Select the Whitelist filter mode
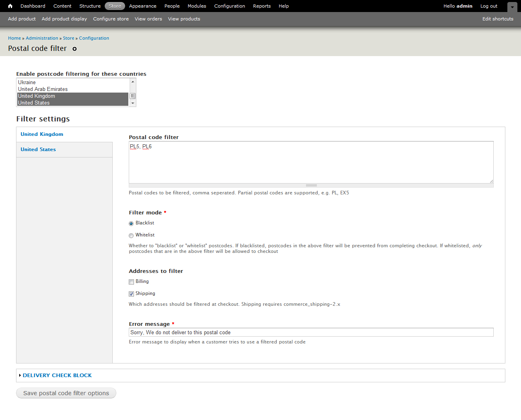 tap(131, 235)
